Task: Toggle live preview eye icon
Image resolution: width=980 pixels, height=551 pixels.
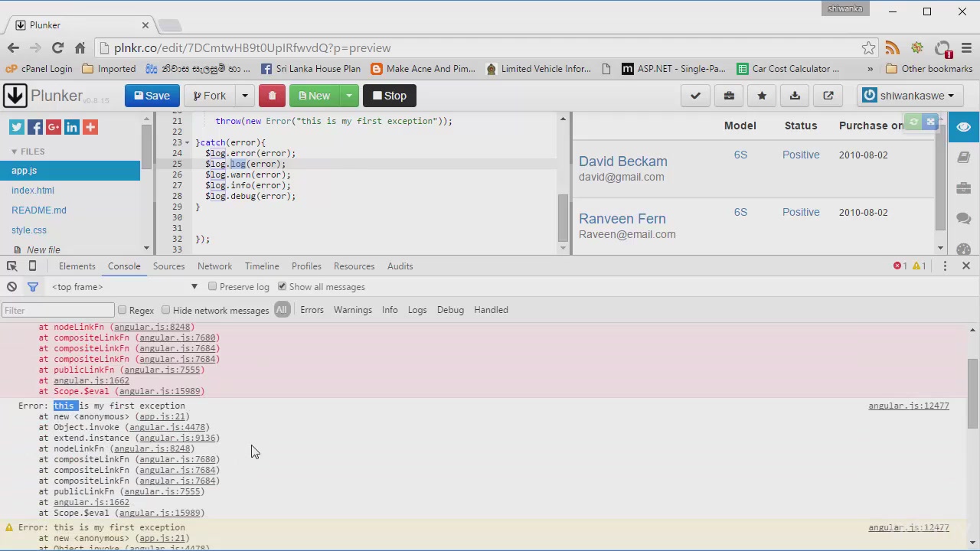Action: 964,127
